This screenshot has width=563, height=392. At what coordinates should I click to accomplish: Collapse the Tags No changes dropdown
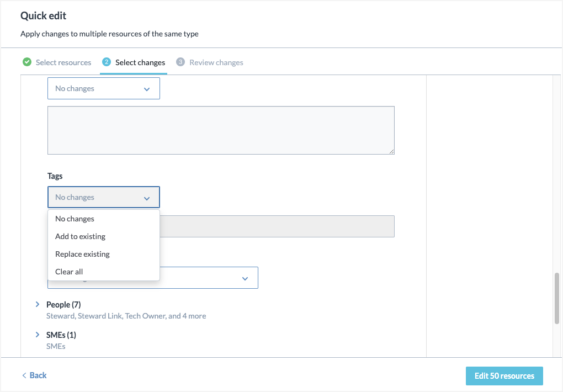point(104,197)
